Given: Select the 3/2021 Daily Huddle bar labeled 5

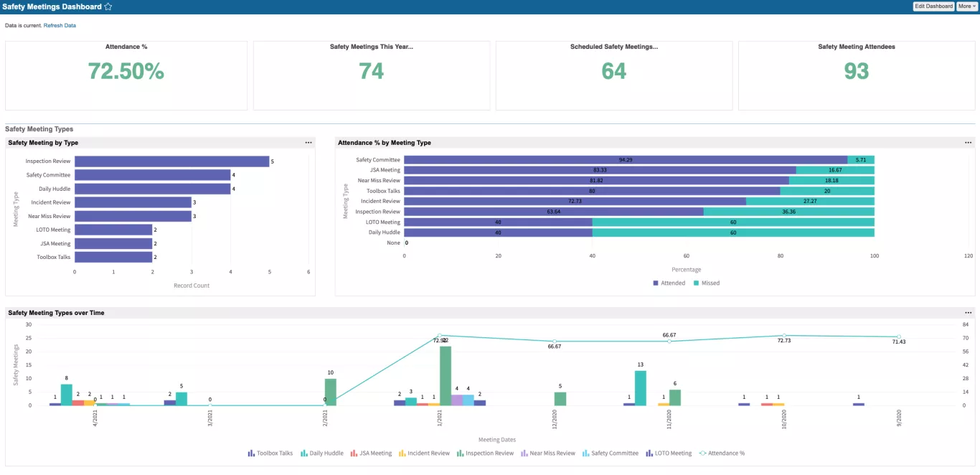Looking at the screenshot, I should point(182,399).
